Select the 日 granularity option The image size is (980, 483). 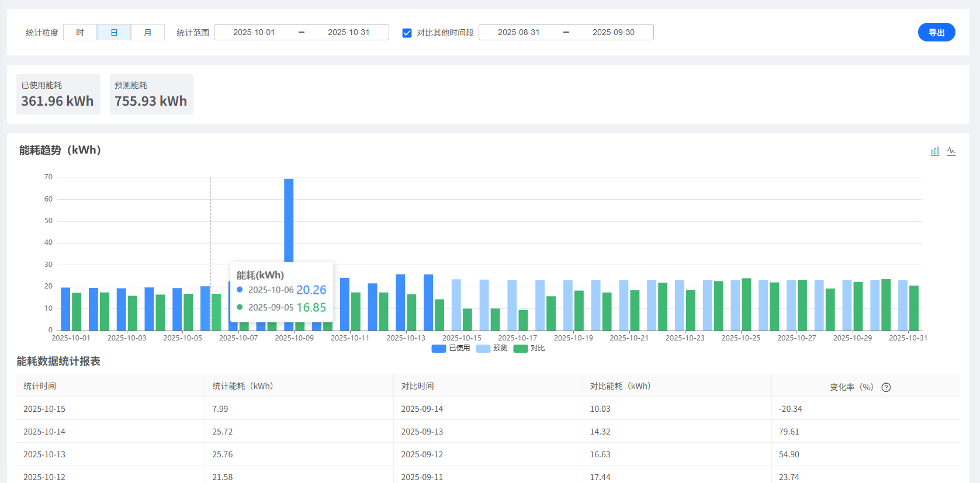point(114,32)
